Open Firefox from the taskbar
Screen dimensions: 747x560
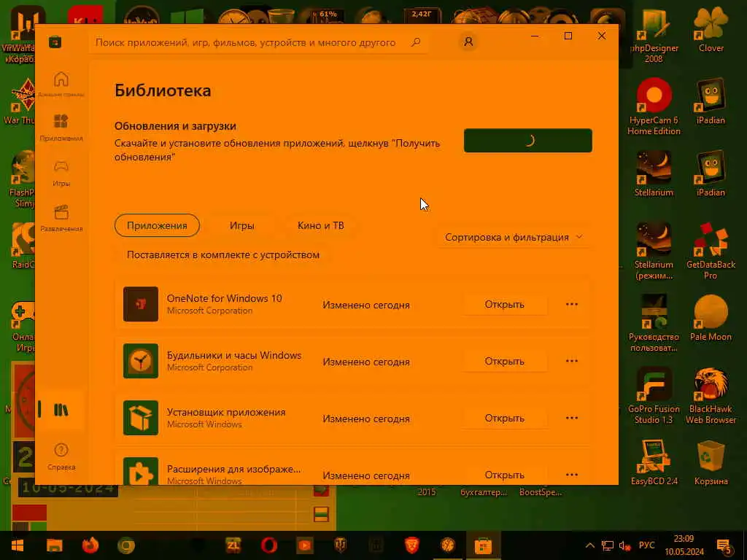coord(90,545)
